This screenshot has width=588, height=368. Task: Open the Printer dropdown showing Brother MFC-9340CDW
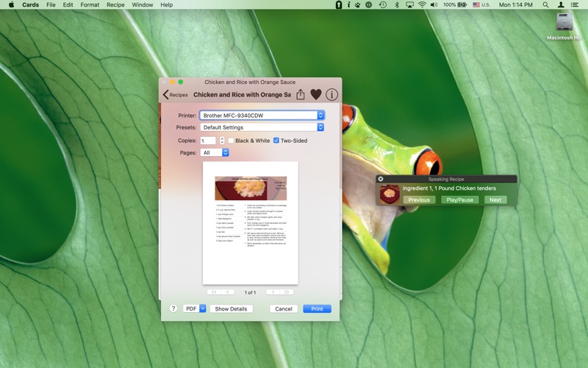click(262, 116)
